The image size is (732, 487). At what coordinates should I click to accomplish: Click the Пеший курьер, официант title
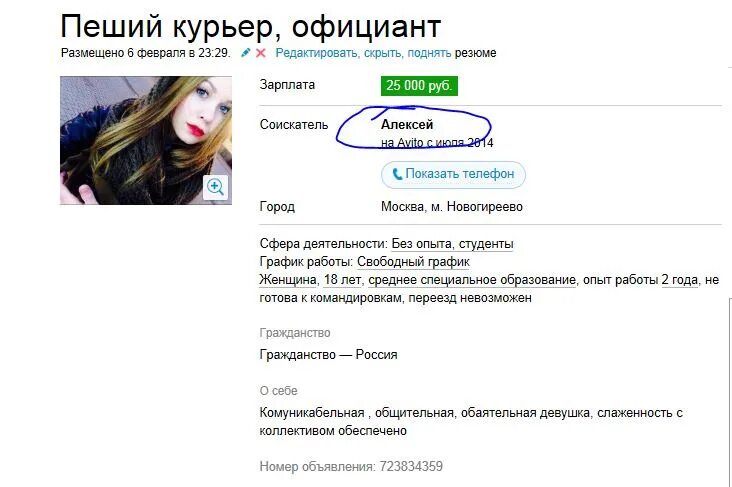tap(251, 26)
